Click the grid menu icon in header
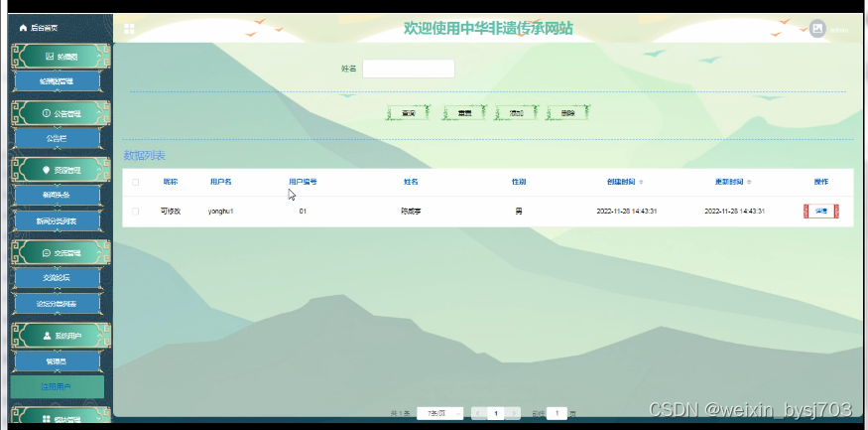 [129, 29]
